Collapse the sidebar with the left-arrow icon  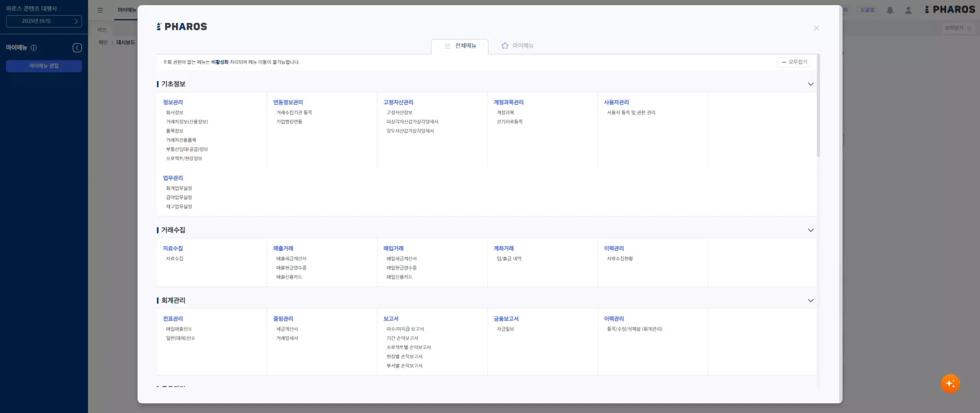pos(77,48)
